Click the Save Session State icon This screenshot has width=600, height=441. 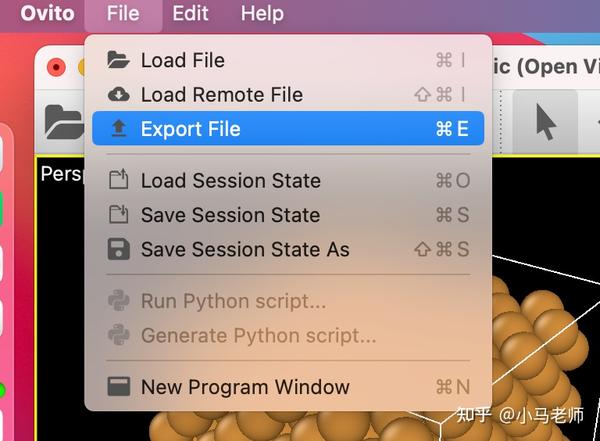[x=119, y=215]
